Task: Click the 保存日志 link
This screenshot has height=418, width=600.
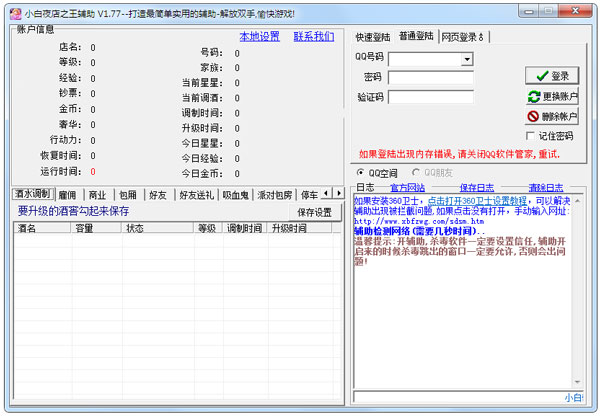Action: (x=477, y=188)
